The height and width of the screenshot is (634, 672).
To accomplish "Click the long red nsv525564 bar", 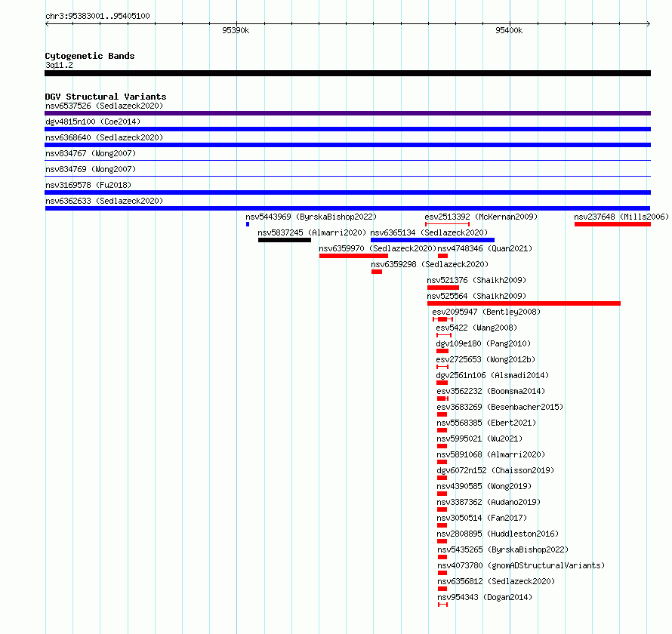I will tap(524, 303).
